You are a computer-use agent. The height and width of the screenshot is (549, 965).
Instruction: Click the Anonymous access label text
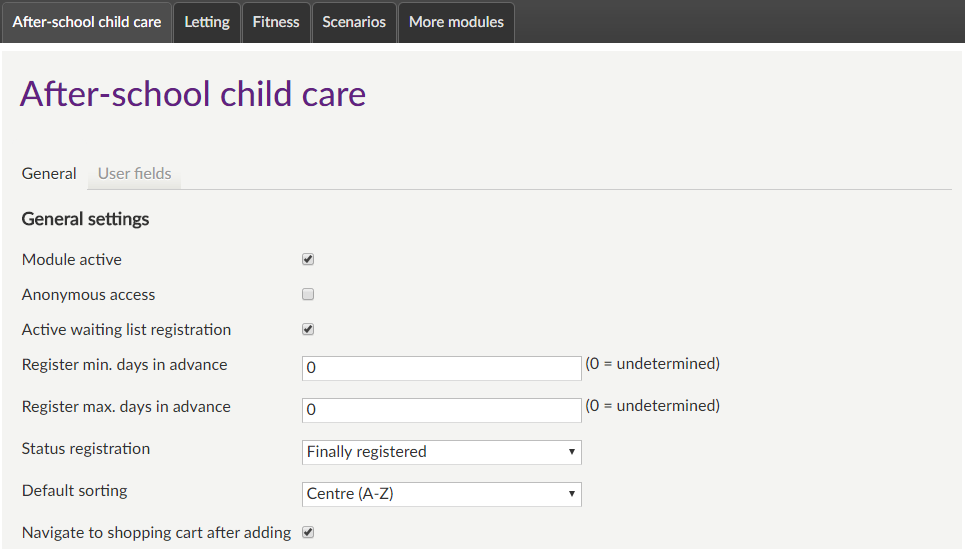(88, 294)
